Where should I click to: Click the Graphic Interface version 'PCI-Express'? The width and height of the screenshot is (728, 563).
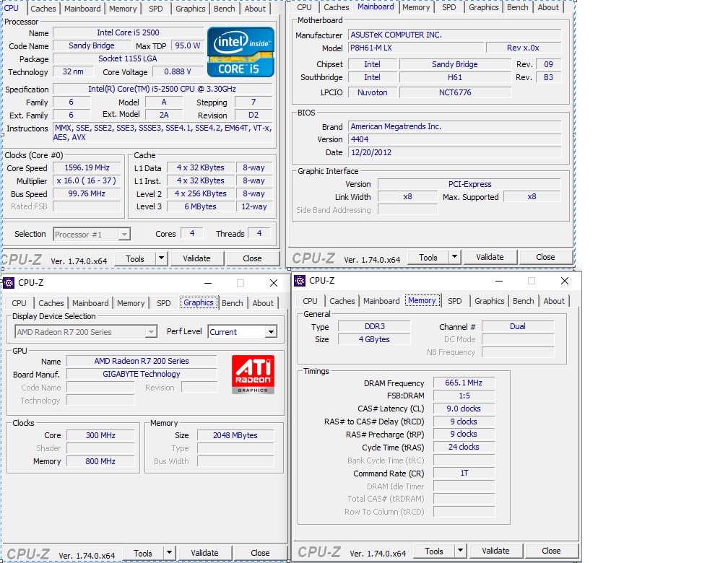click(469, 184)
